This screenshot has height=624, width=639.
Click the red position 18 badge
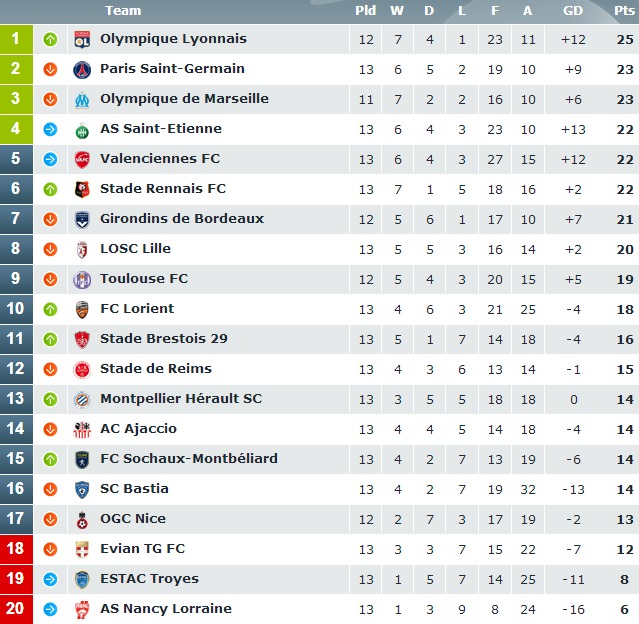click(16, 549)
